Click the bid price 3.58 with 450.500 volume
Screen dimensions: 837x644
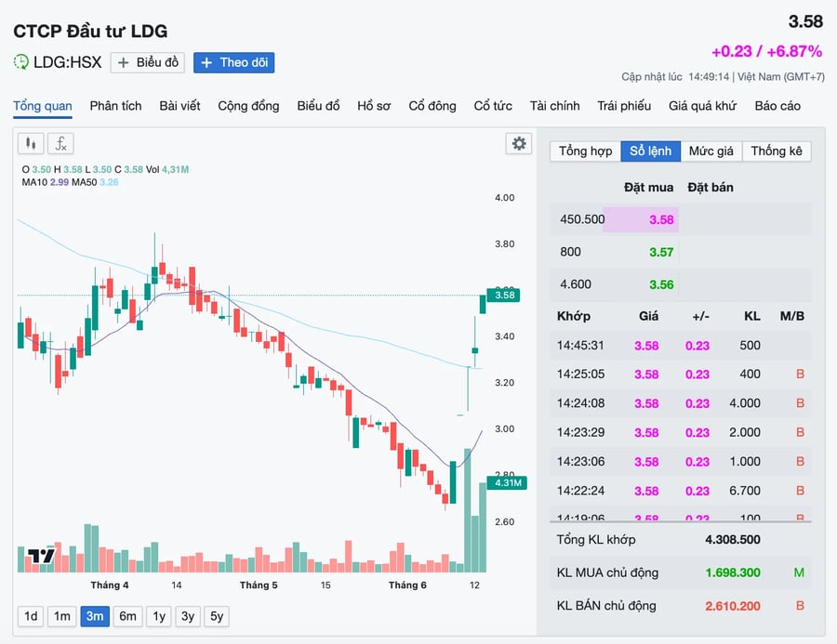coord(661,220)
